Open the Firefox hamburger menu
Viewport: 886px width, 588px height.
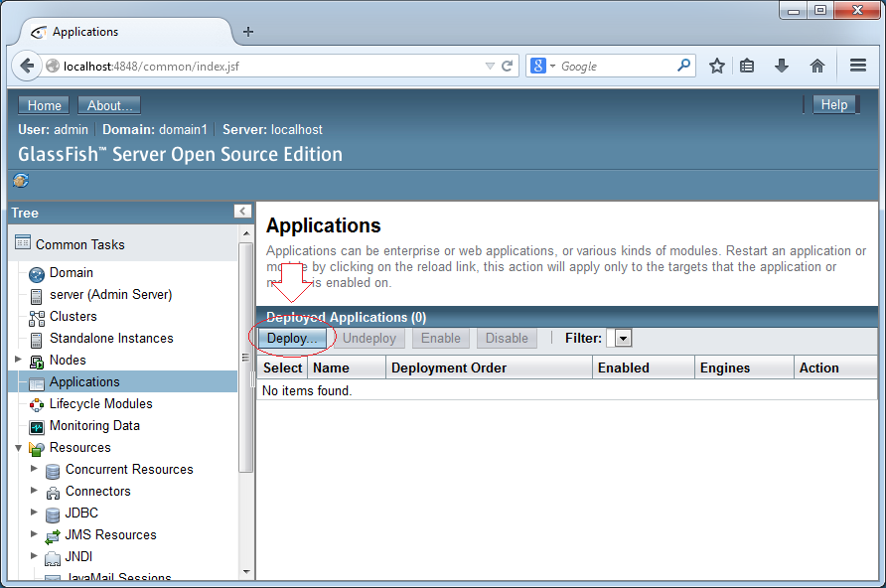tap(858, 66)
